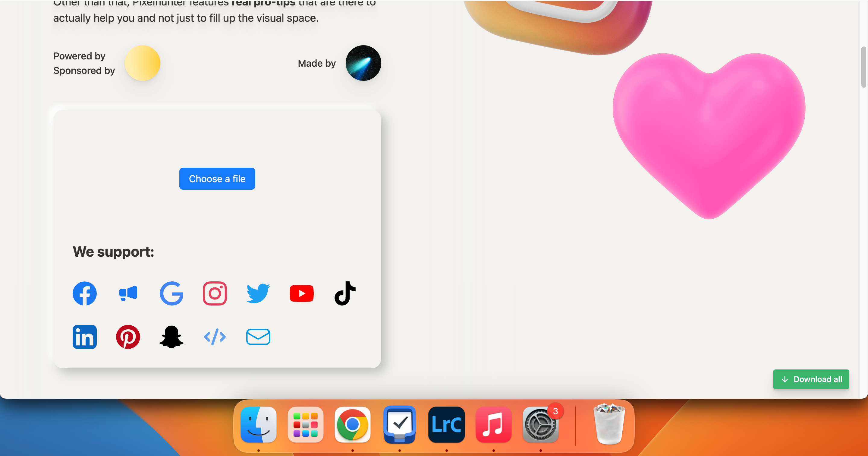Image resolution: width=868 pixels, height=456 pixels.
Task: Click the YouTube play icon
Action: click(x=302, y=293)
